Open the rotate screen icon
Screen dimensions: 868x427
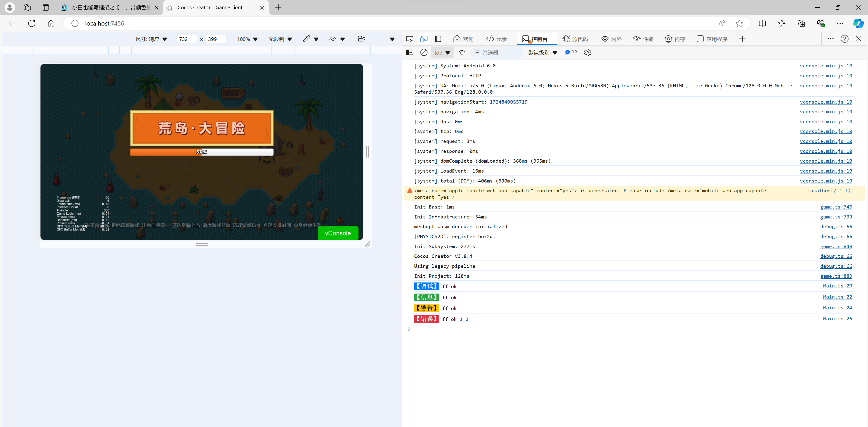pyautogui.click(x=361, y=39)
